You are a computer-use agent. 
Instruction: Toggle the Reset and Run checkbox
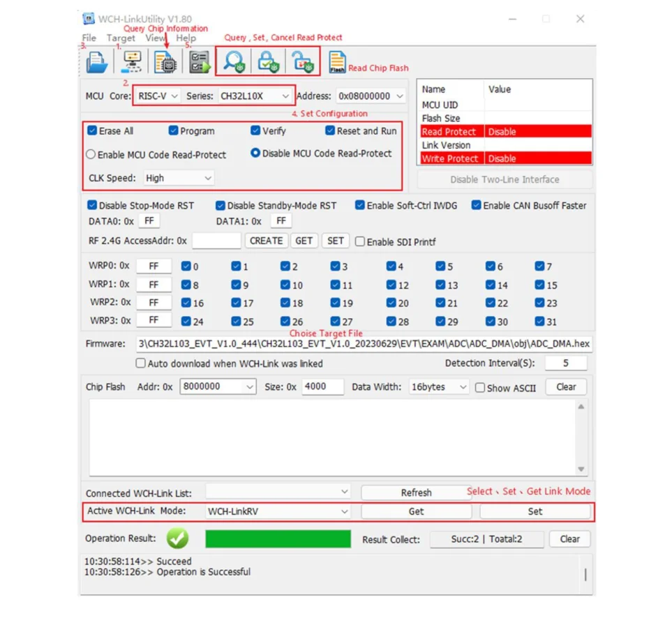click(330, 130)
